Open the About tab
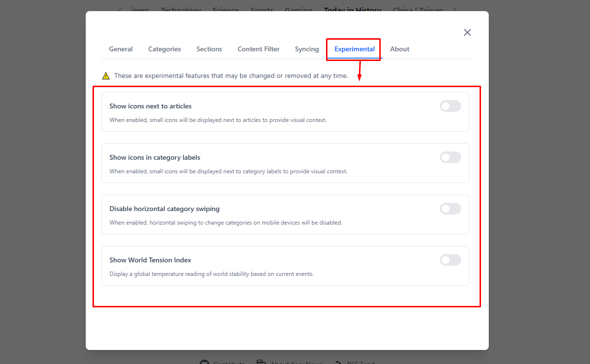The height and width of the screenshot is (364, 590). pos(400,49)
